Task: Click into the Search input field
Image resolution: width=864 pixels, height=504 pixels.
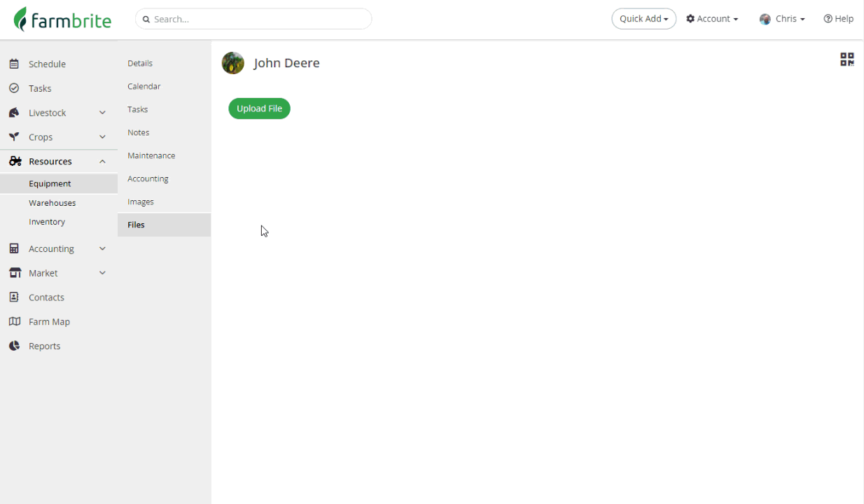Action: pos(253,19)
